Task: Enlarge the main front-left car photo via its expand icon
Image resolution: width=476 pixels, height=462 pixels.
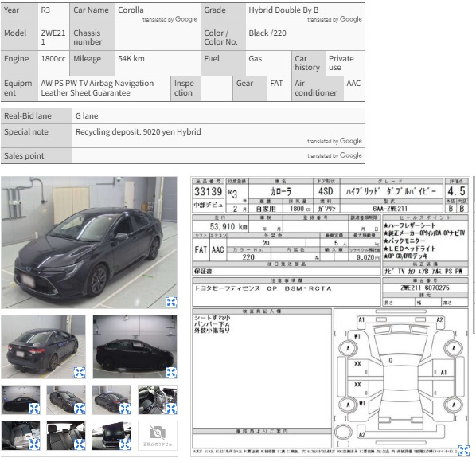Action: click(x=171, y=302)
